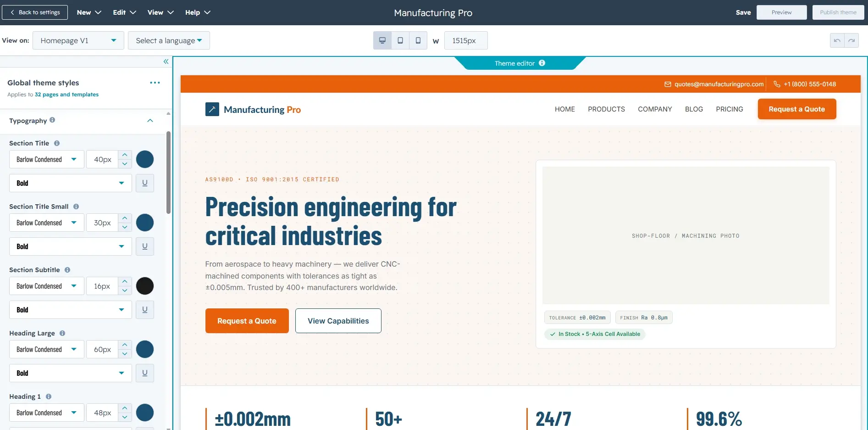This screenshot has width=868, height=430.
Task: Switch to desktop preview
Action: (x=382, y=40)
